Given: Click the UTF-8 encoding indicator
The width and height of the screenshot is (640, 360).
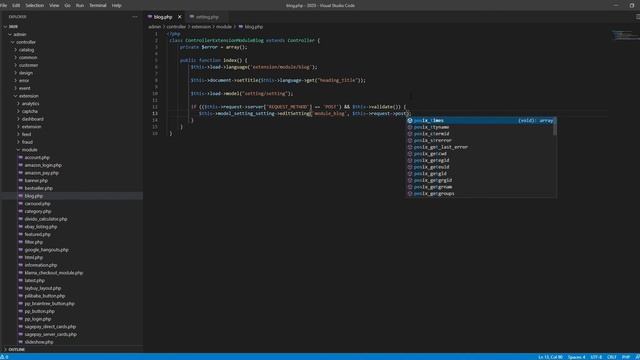Looking at the screenshot, I should [x=596, y=357].
